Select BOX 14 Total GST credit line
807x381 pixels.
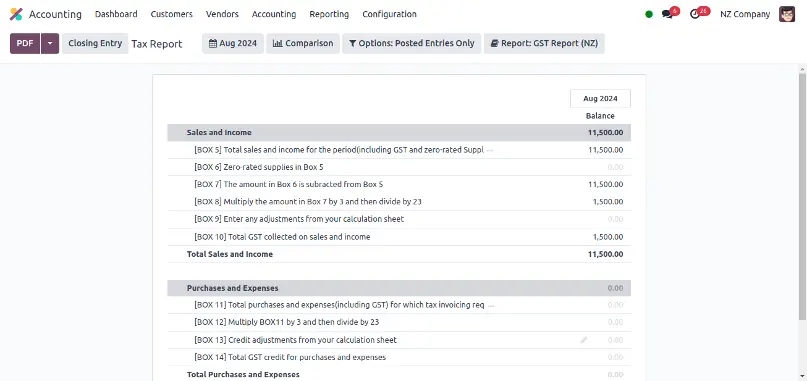(399, 357)
